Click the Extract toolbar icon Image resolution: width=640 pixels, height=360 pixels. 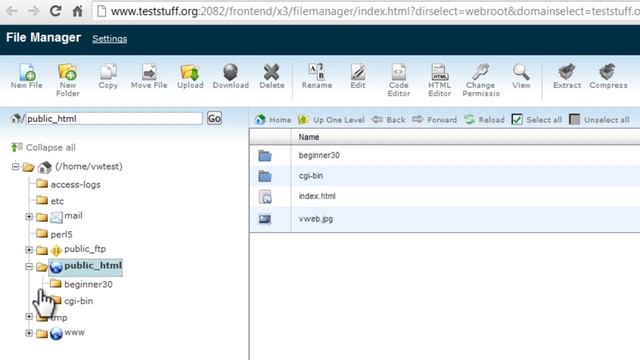point(567,76)
